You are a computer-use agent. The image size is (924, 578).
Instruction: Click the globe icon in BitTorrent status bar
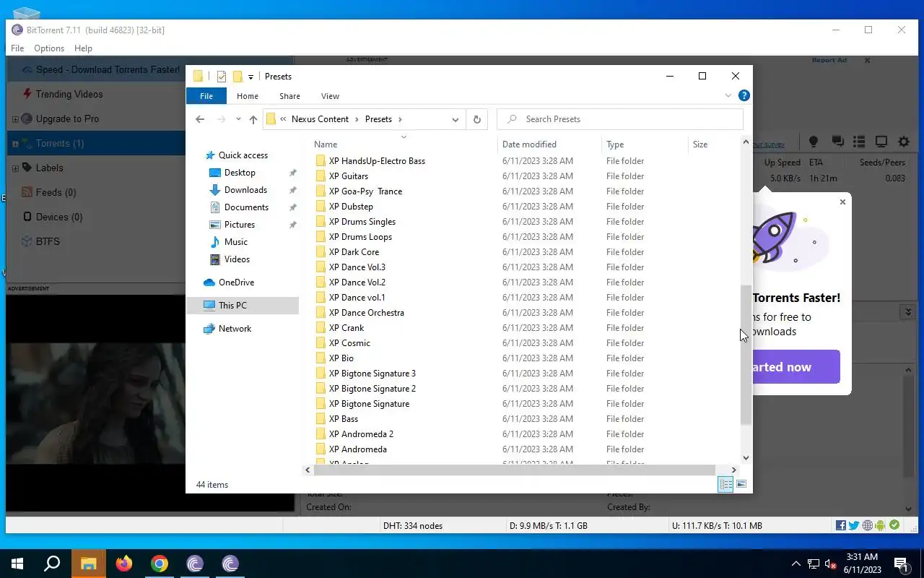(x=868, y=525)
